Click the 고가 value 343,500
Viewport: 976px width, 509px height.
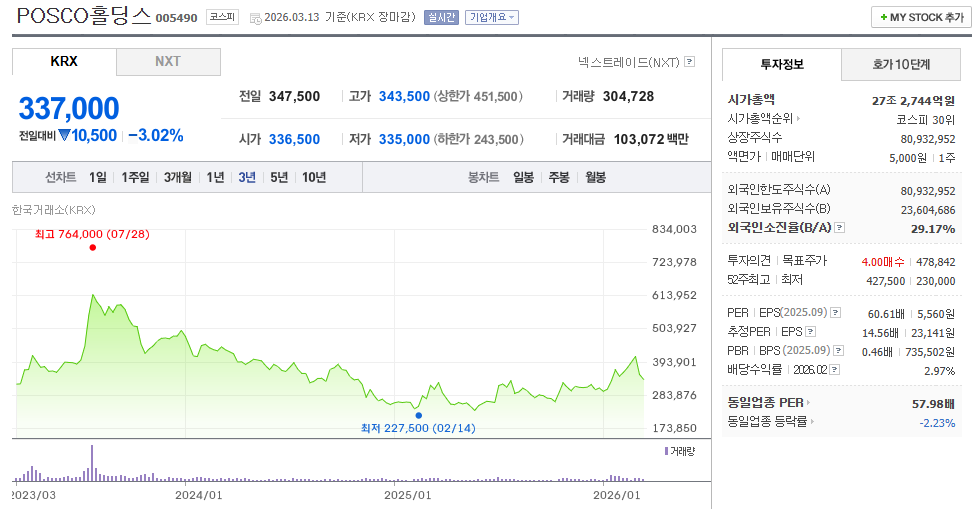[x=405, y=96]
